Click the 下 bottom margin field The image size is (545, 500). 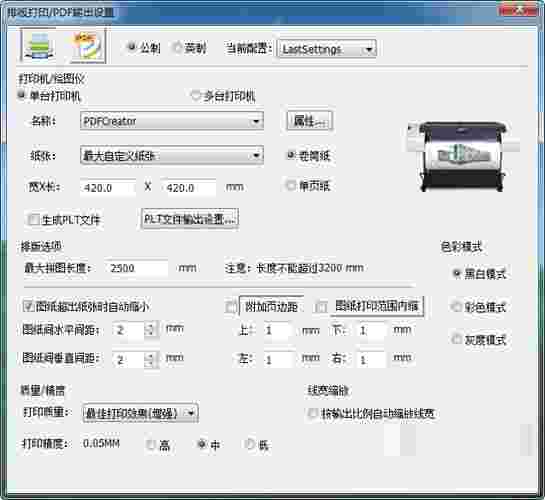[x=371, y=330]
